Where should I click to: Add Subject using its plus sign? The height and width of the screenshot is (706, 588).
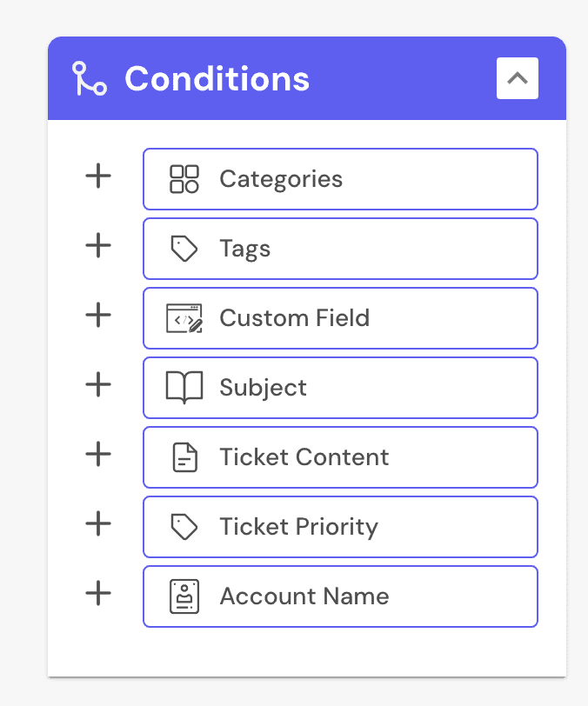[98, 385]
